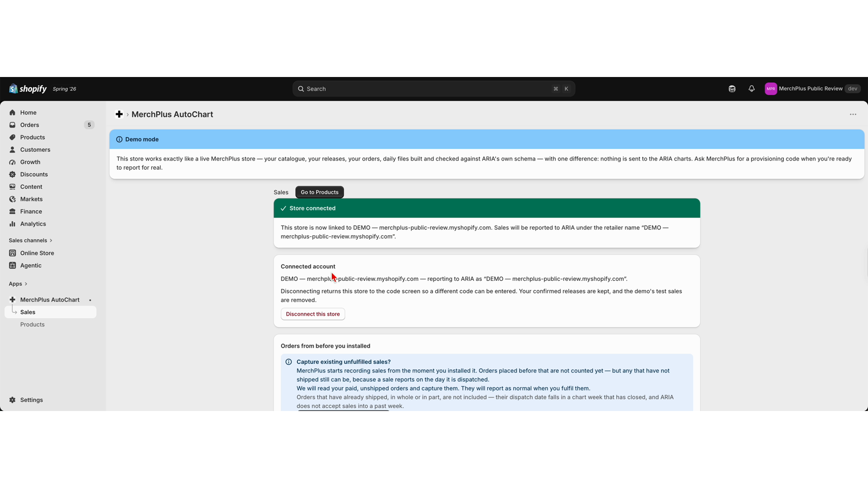
Task: Click the Shopify logo
Action: [x=28, y=89]
